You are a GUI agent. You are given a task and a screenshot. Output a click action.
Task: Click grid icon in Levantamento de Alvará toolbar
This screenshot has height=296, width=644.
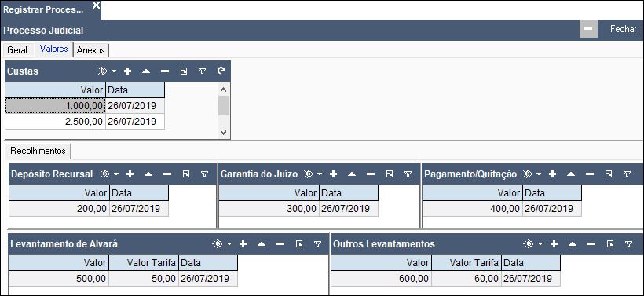click(x=299, y=244)
